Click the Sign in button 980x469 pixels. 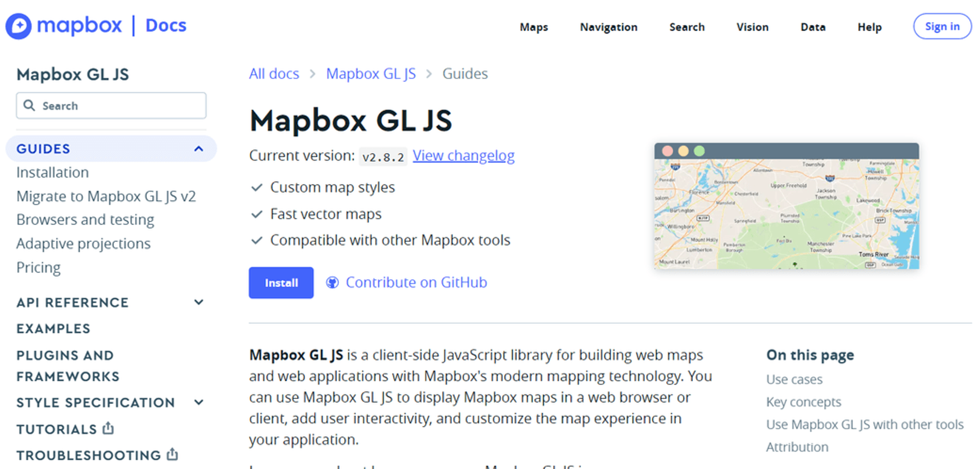tap(942, 26)
